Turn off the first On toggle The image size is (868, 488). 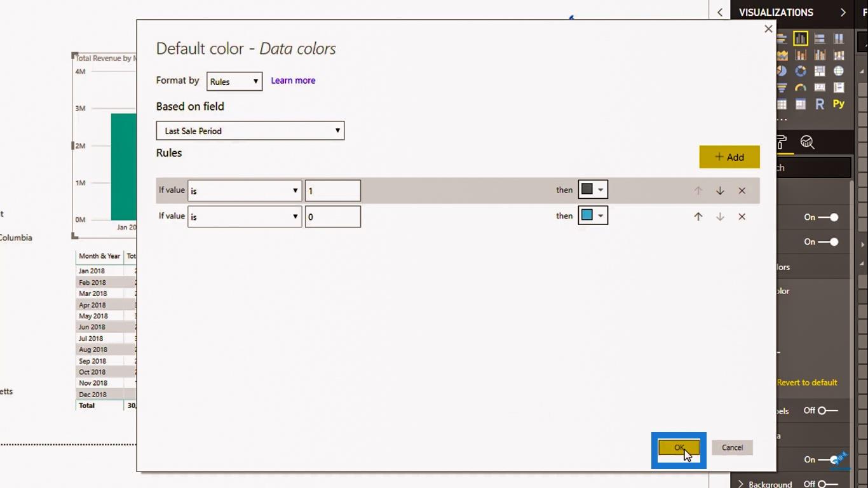pos(828,217)
